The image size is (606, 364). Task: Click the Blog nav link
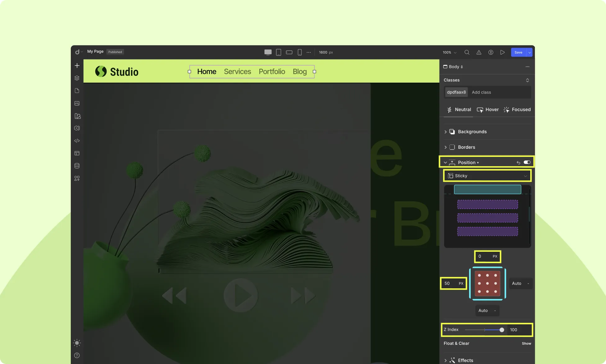(300, 72)
